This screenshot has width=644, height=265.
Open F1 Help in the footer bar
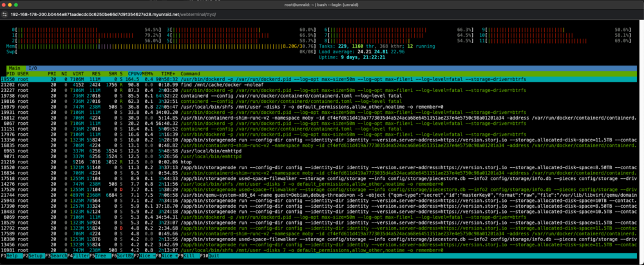tap(12, 255)
